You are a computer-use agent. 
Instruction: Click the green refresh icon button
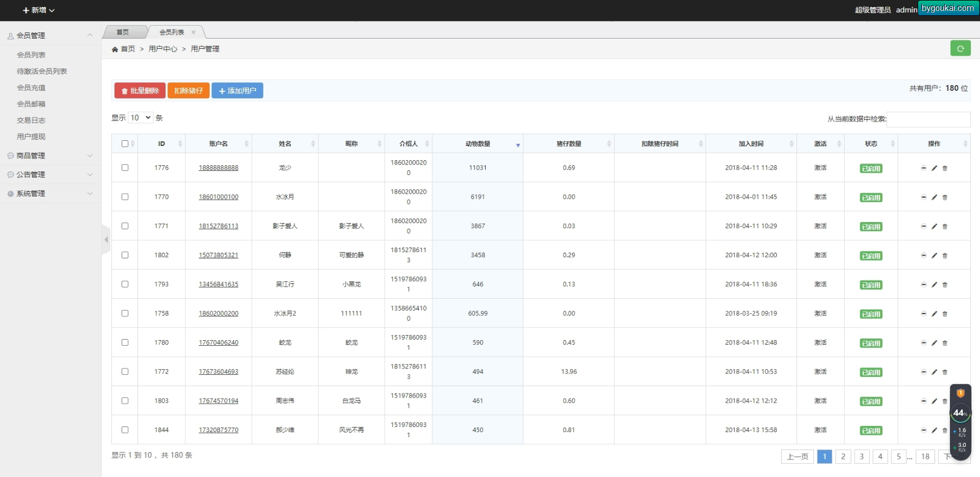(x=960, y=48)
